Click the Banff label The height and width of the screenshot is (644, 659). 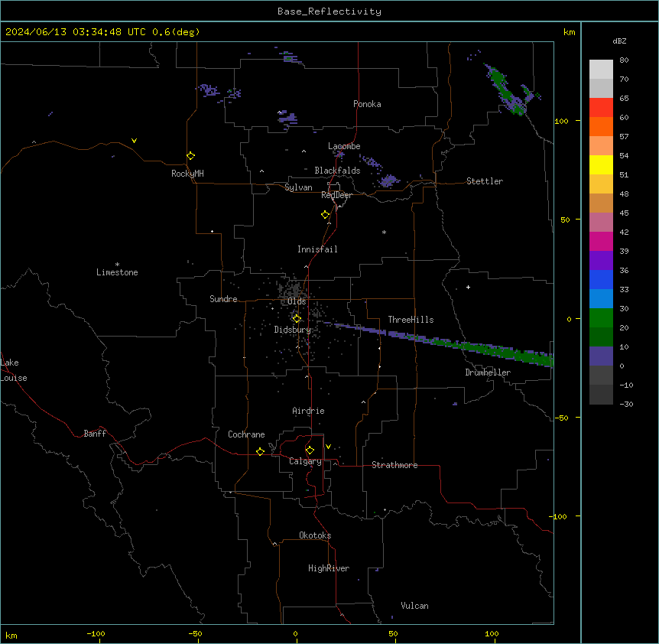click(x=95, y=434)
